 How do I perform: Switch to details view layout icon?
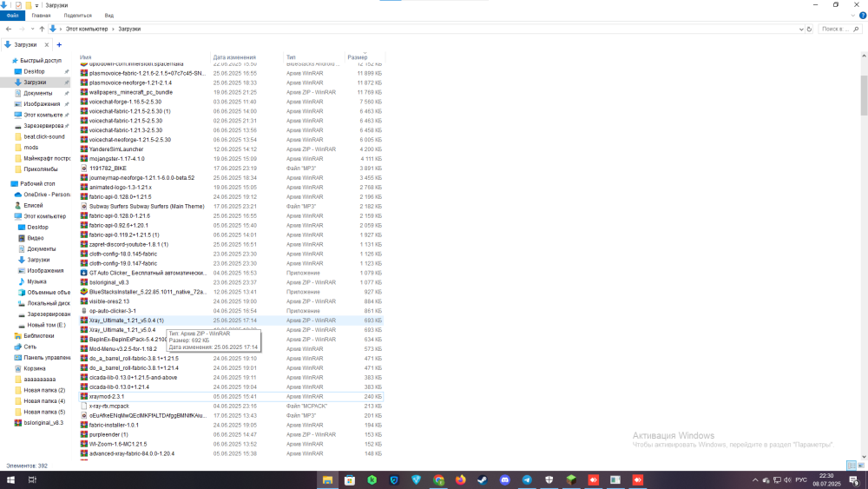coord(852,466)
